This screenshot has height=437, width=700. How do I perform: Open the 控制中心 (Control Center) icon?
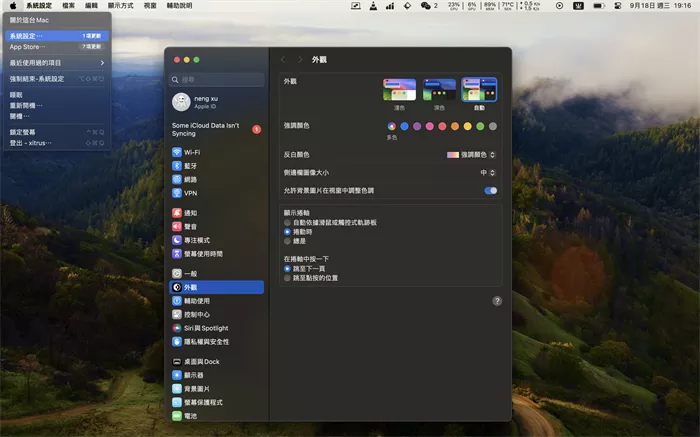coord(177,314)
